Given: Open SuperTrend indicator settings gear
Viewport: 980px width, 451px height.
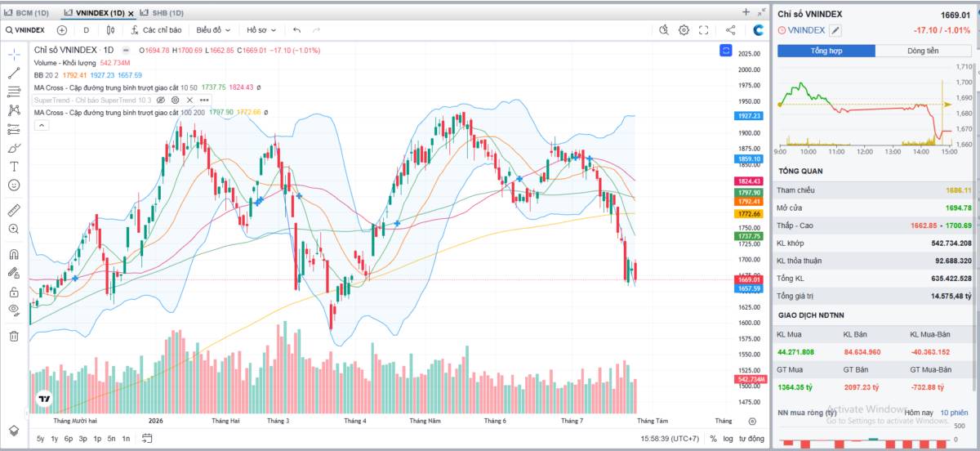Looking at the screenshot, I should click(x=173, y=100).
